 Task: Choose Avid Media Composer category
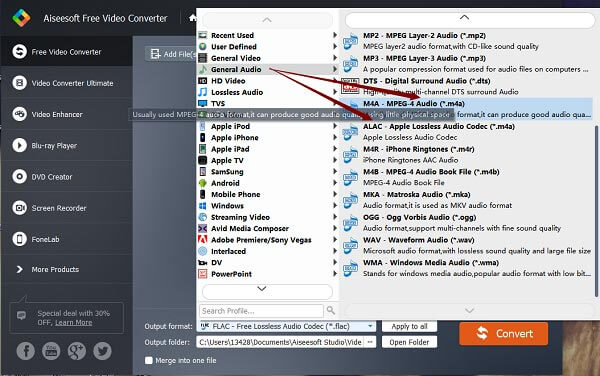[x=268, y=228]
